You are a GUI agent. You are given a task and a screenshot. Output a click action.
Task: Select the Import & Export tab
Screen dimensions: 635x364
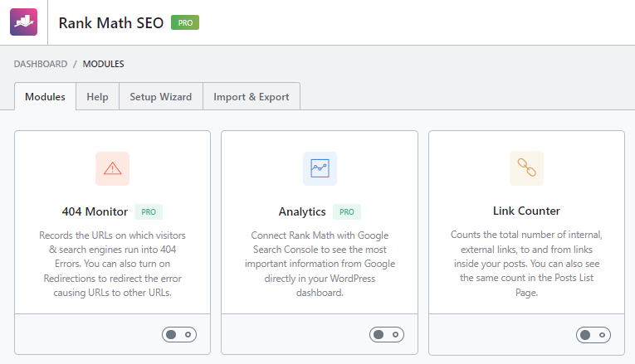252,97
